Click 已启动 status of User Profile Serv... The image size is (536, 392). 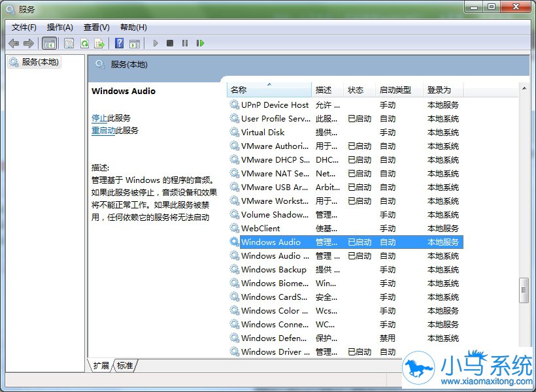click(360, 119)
